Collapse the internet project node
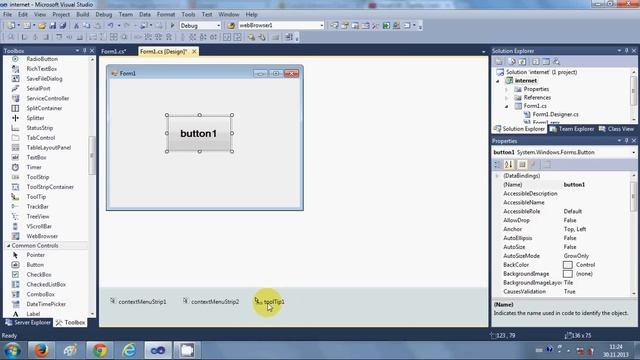640x360 pixels. [x=498, y=81]
